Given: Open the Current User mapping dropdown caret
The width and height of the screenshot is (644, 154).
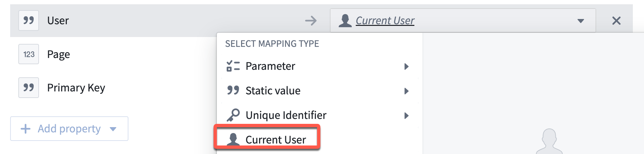Looking at the screenshot, I should pyautogui.click(x=581, y=21).
